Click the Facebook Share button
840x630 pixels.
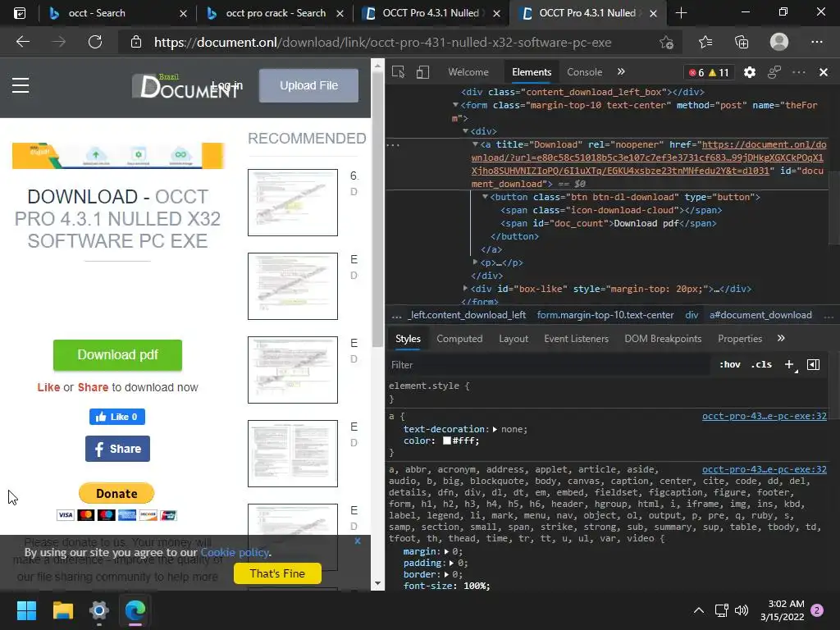[x=117, y=449]
